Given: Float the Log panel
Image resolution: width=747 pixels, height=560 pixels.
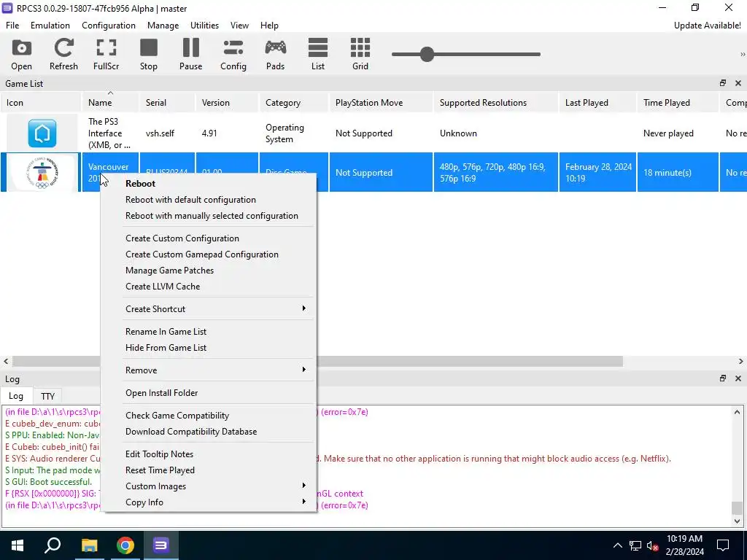Looking at the screenshot, I should click(x=723, y=378).
